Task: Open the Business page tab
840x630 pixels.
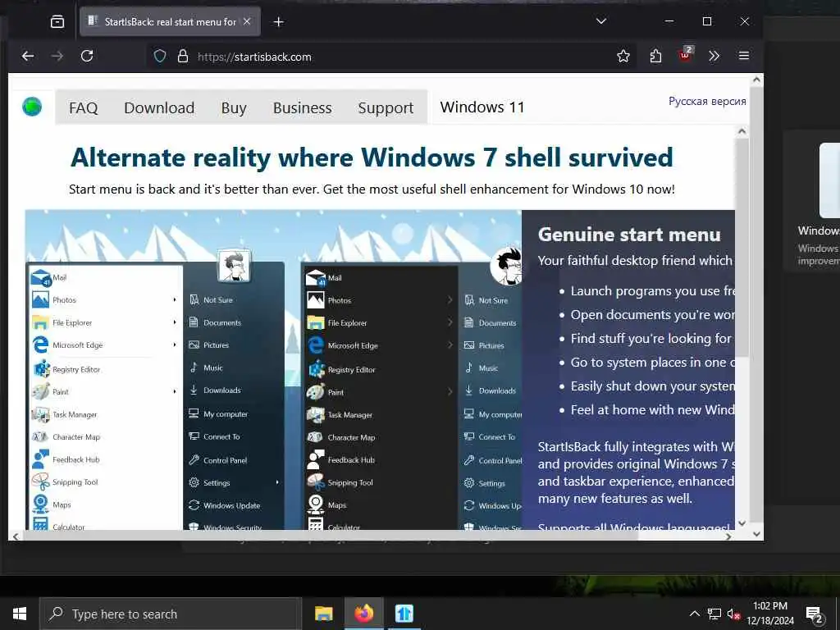Action: 302,107
